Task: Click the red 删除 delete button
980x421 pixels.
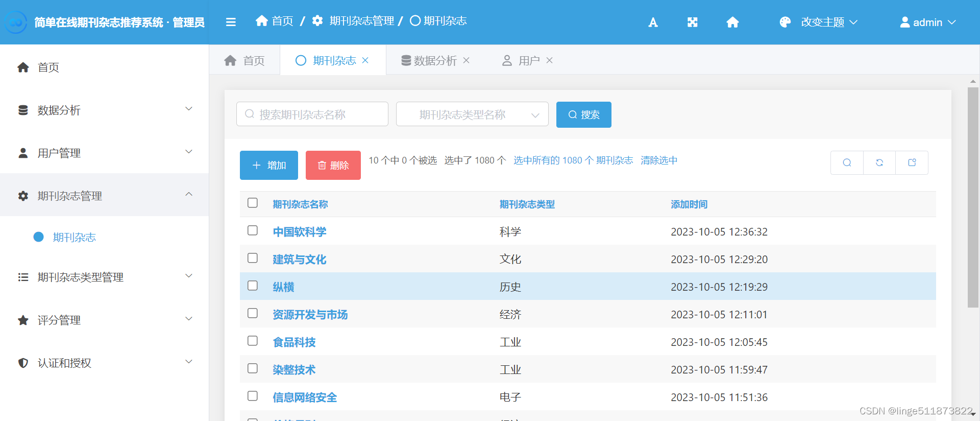Action: tap(333, 165)
